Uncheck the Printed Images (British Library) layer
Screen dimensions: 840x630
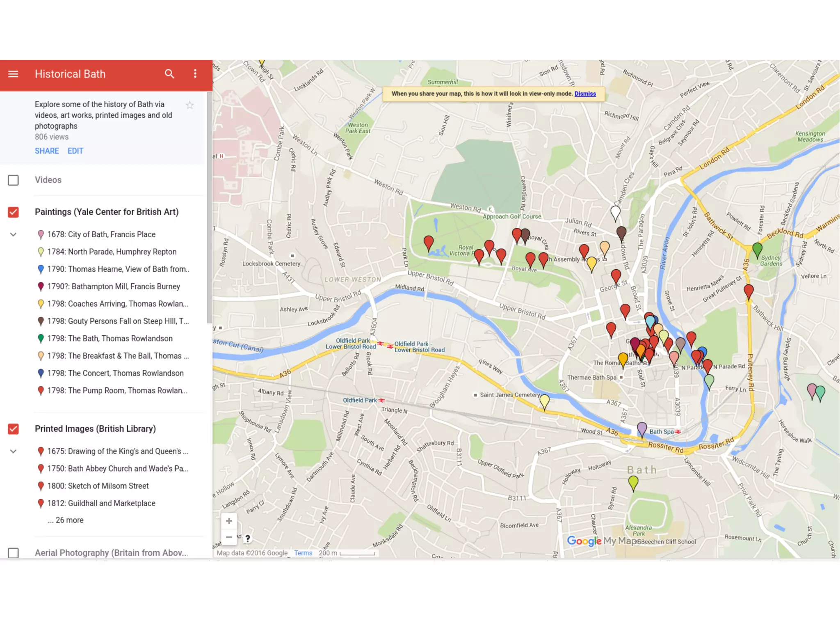(13, 429)
